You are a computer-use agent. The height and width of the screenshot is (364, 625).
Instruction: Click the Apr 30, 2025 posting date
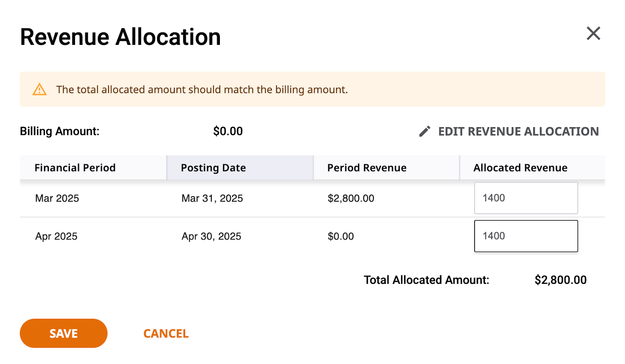pyautogui.click(x=211, y=236)
